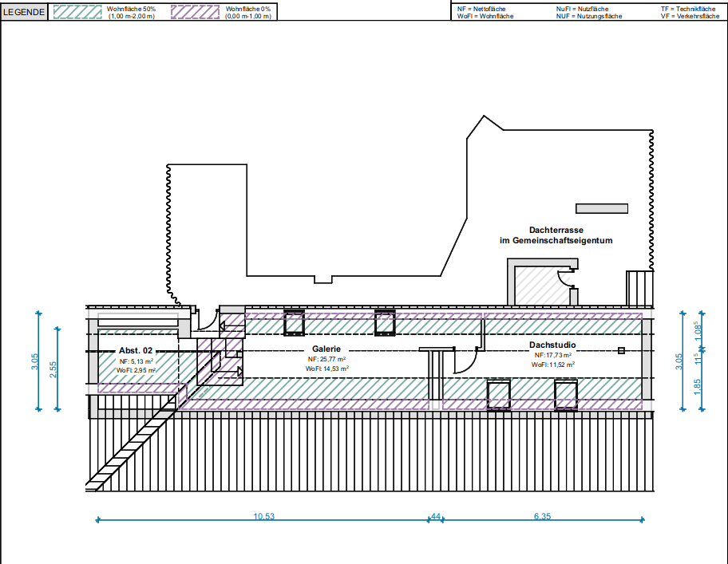728x564 pixels.
Task: Select the small square symbol in Dachstudio
Action: (621, 351)
